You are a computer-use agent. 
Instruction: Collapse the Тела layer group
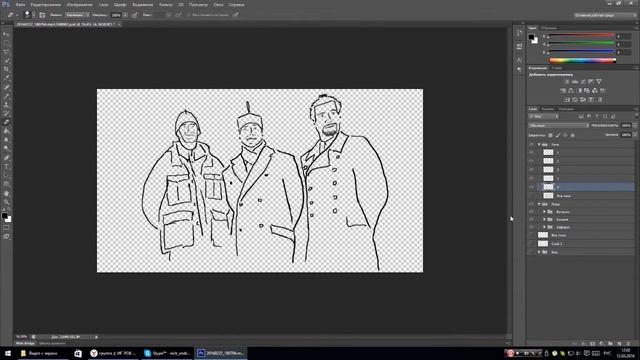(x=539, y=144)
